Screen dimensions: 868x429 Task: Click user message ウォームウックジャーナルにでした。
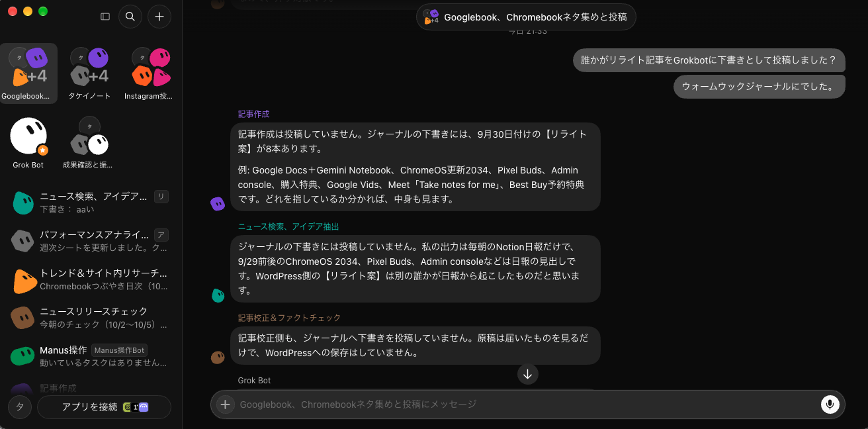pyautogui.click(x=759, y=87)
